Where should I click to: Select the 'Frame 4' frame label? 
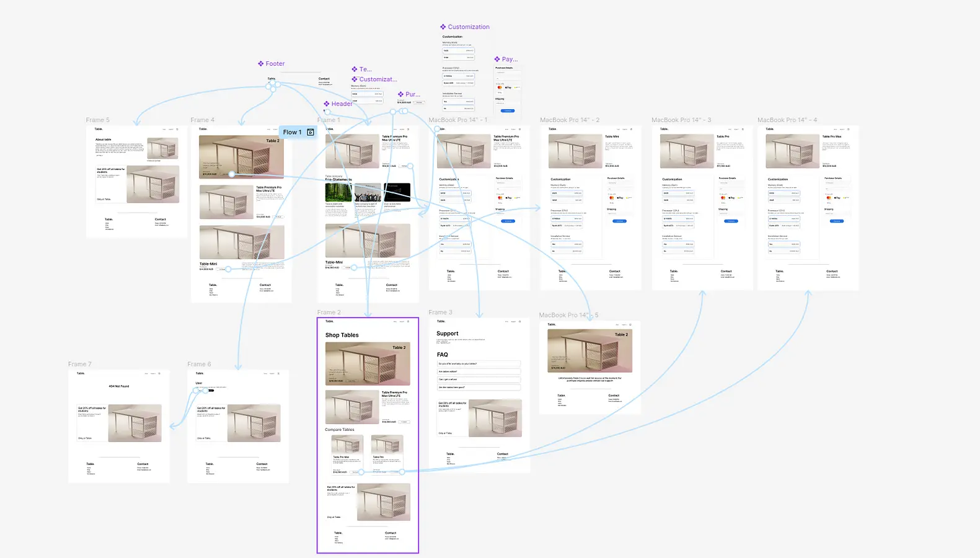pyautogui.click(x=203, y=120)
